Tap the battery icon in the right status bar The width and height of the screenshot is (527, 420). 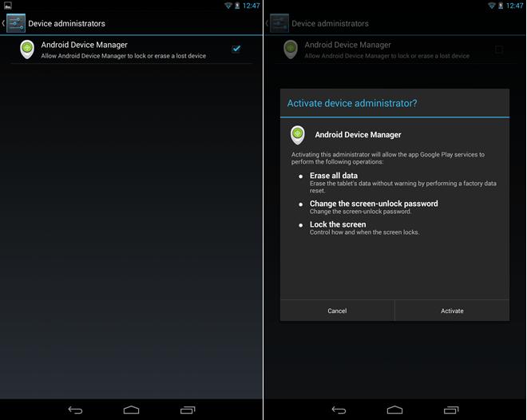pyautogui.click(x=501, y=6)
